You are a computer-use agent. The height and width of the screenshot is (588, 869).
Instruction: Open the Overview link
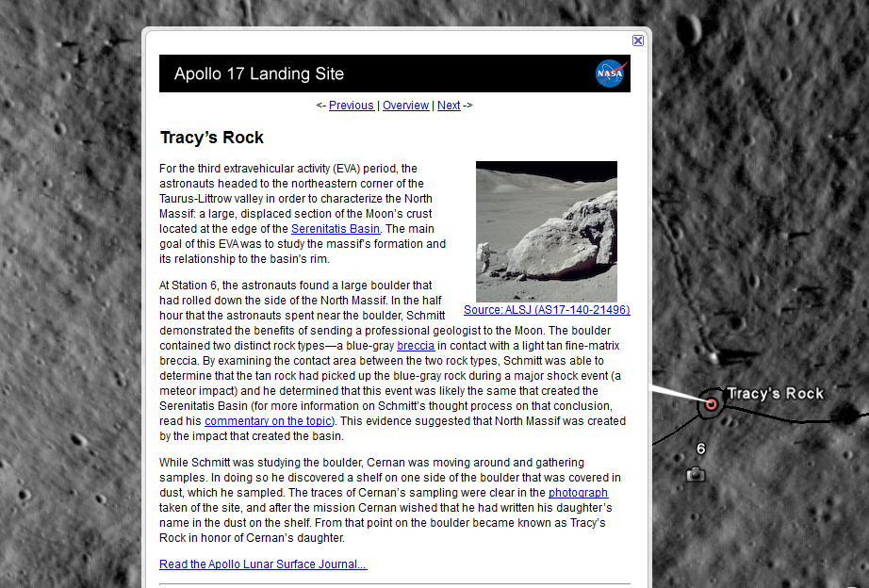pos(405,106)
